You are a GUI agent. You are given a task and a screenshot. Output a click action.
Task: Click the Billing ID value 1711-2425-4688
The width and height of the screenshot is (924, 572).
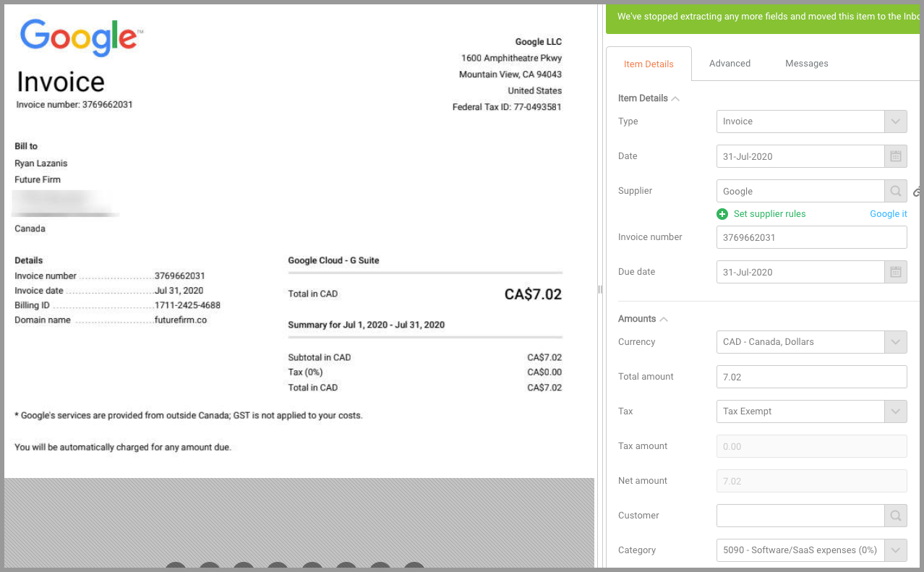187,305
